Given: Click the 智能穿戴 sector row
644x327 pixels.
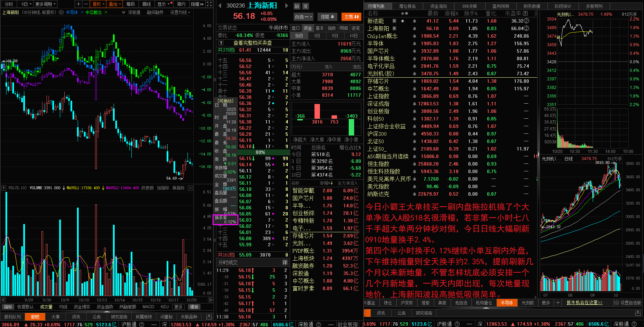Looking at the screenshot, I should tap(325, 191).
